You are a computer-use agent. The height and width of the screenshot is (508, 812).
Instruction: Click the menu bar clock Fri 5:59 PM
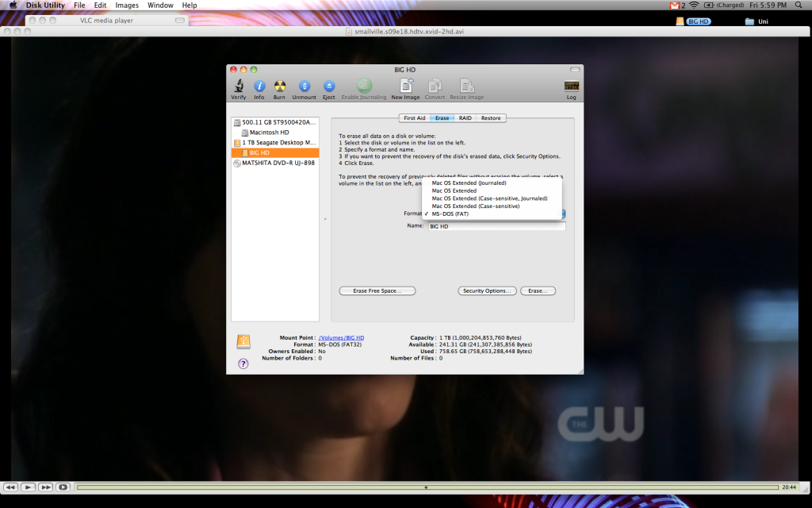[768, 6]
